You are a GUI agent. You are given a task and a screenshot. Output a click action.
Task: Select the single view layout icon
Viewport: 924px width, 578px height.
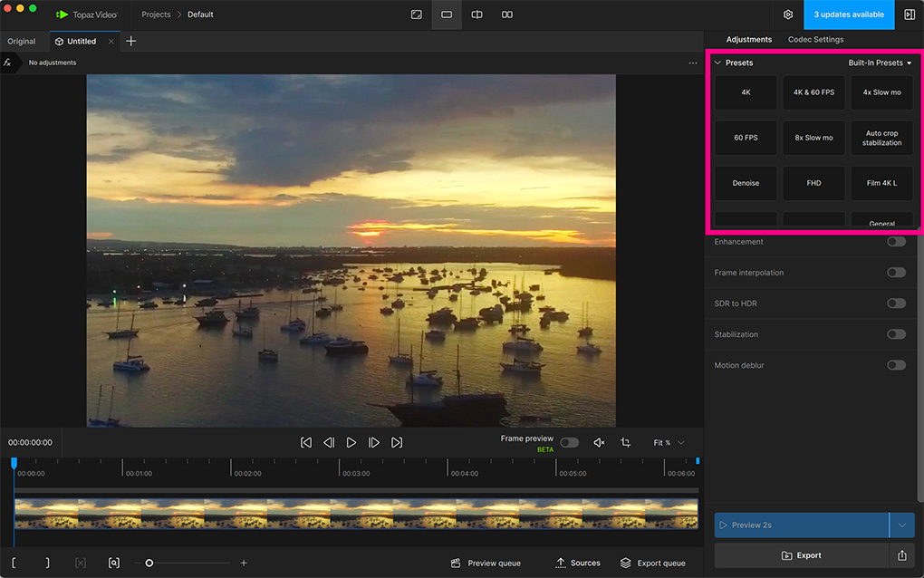446,14
